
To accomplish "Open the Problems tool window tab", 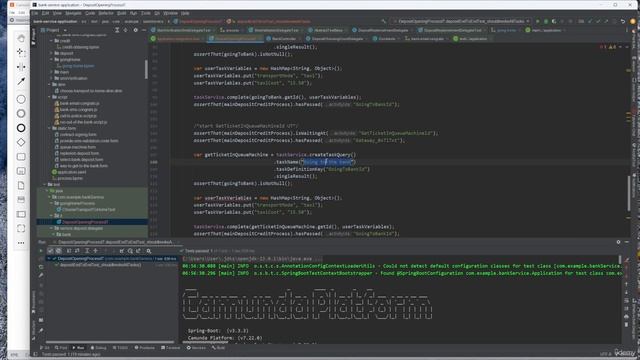I will click(x=144, y=348).
